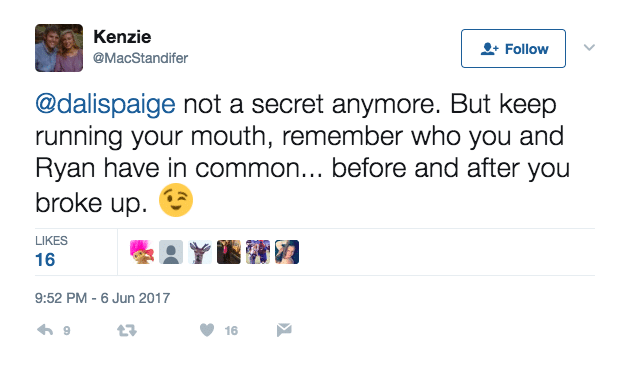The image size is (629, 365).
Task: Click the Kenzie display name
Action: [x=122, y=37]
